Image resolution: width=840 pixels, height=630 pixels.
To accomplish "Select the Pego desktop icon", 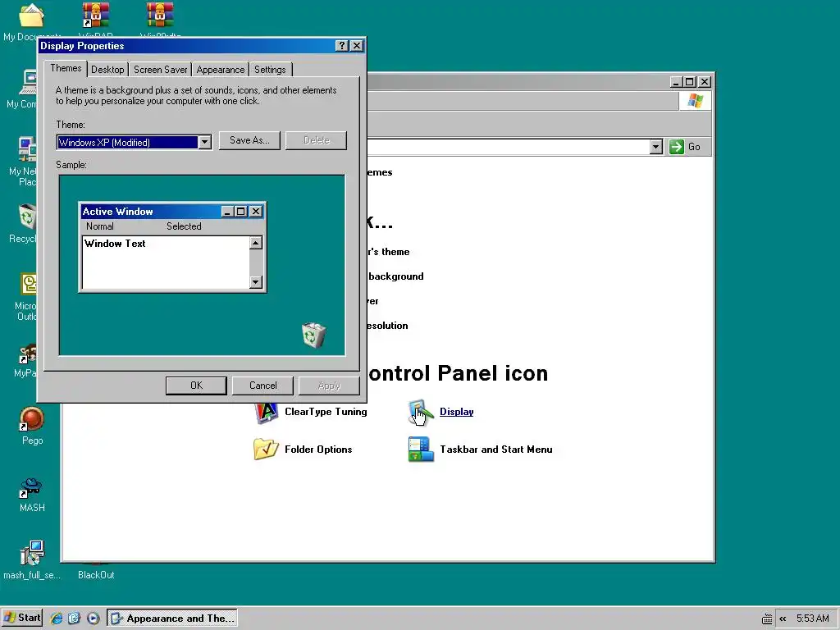I will coord(32,419).
